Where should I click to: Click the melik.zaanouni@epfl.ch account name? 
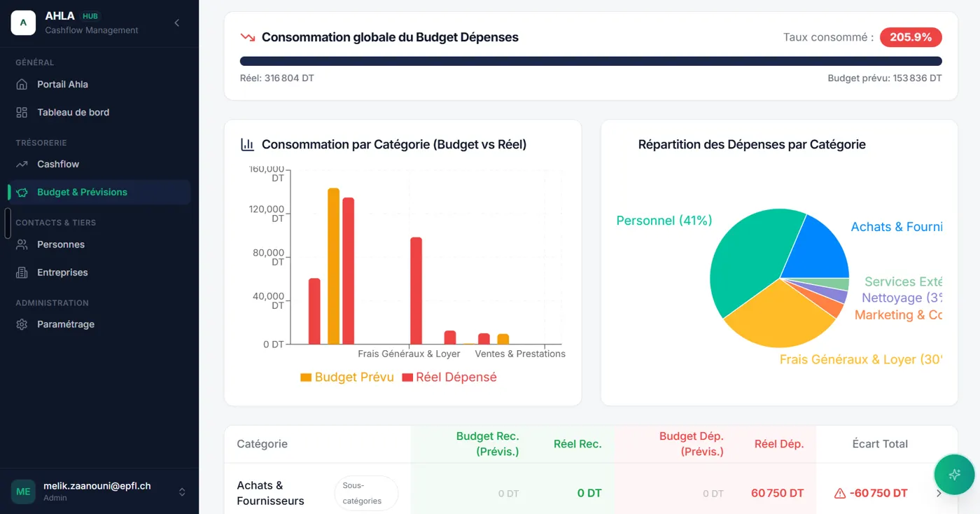[x=97, y=485]
